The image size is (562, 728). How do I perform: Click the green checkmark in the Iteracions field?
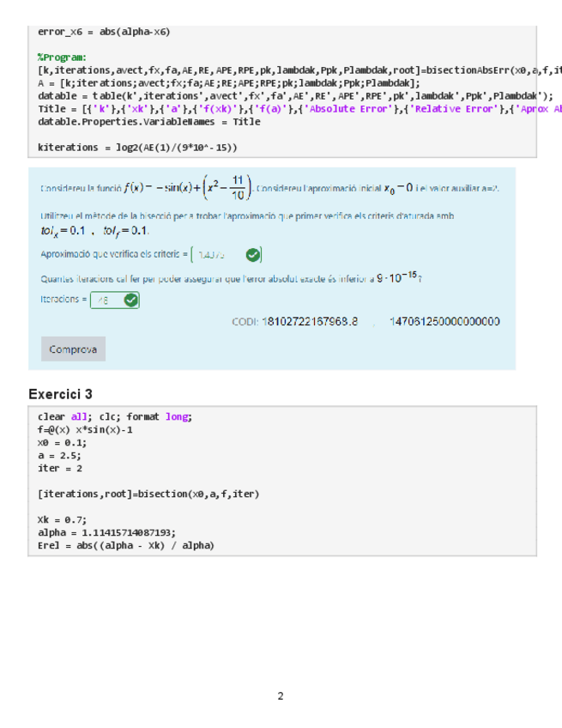[130, 300]
